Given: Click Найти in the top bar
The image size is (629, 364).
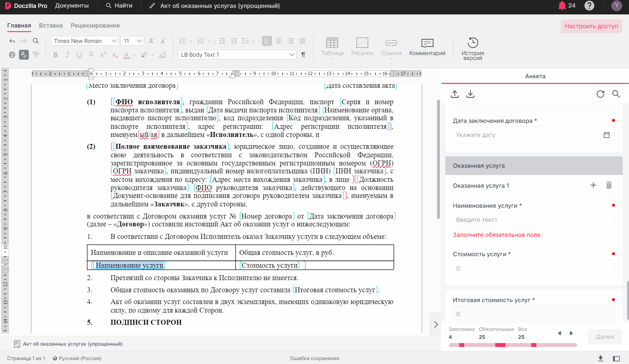Looking at the screenshot, I should [x=119, y=6].
